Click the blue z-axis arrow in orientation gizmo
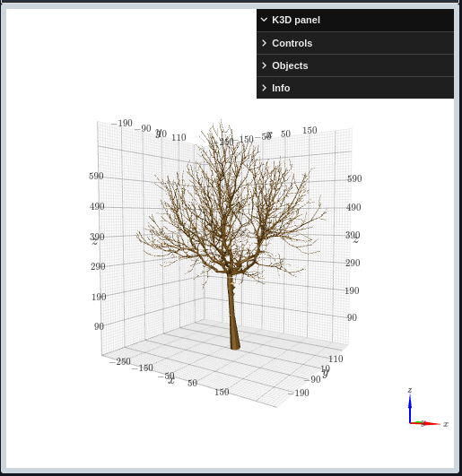This screenshot has height=476, width=462. [410, 407]
